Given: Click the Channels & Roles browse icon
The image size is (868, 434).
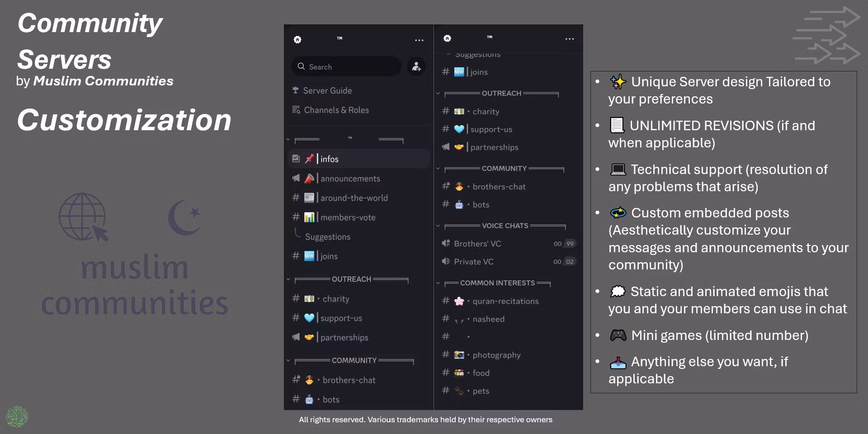Looking at the screenshot, I should point(296,110).
